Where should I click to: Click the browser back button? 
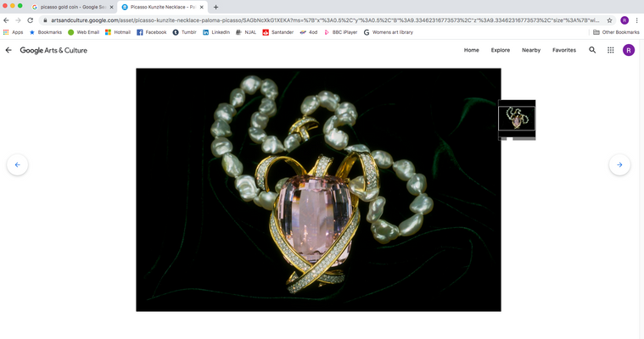(6, 20)
